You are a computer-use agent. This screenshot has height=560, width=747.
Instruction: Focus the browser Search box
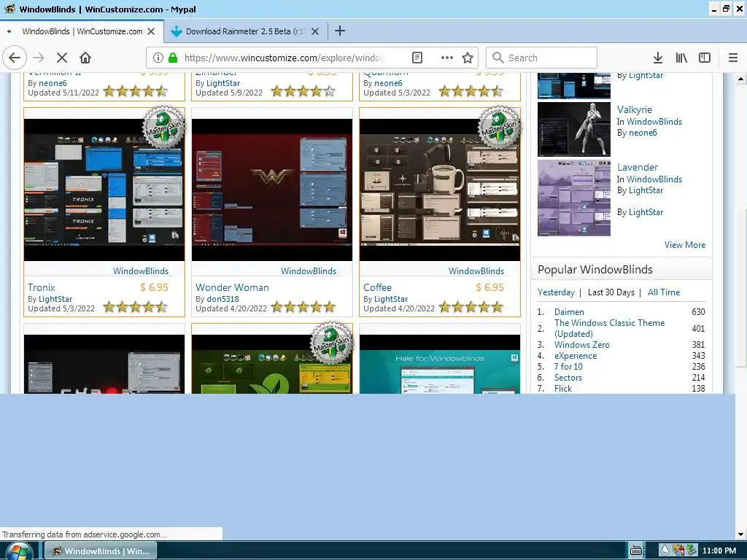pos(542,58)
